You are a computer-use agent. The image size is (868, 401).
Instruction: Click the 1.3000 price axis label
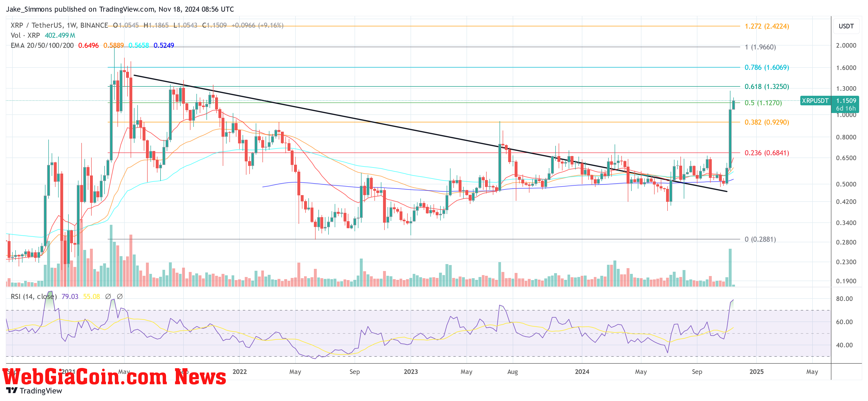pos(846,89)
